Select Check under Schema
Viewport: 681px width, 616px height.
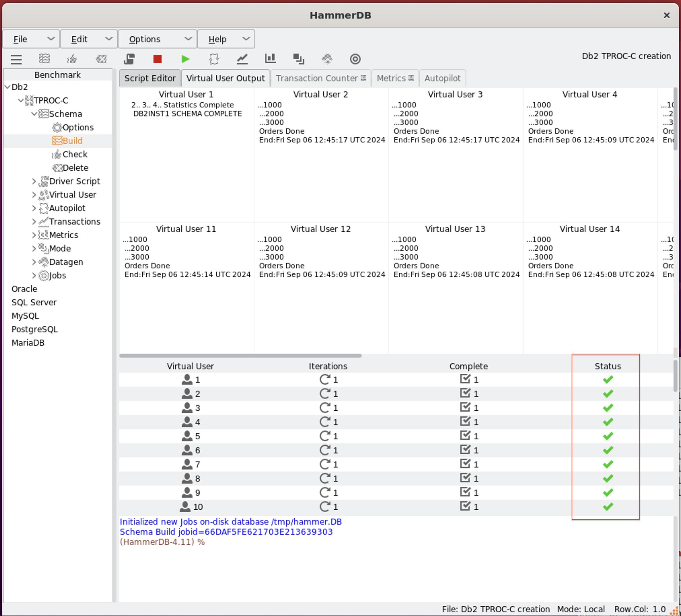(x=75, y=155)
